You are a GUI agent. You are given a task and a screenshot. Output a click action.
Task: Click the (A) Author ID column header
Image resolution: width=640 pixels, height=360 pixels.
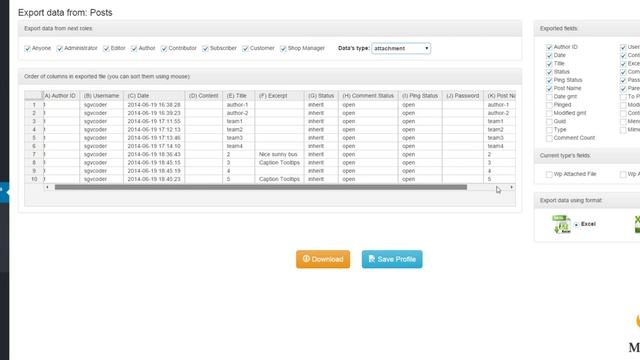click(x=61, y=96)
